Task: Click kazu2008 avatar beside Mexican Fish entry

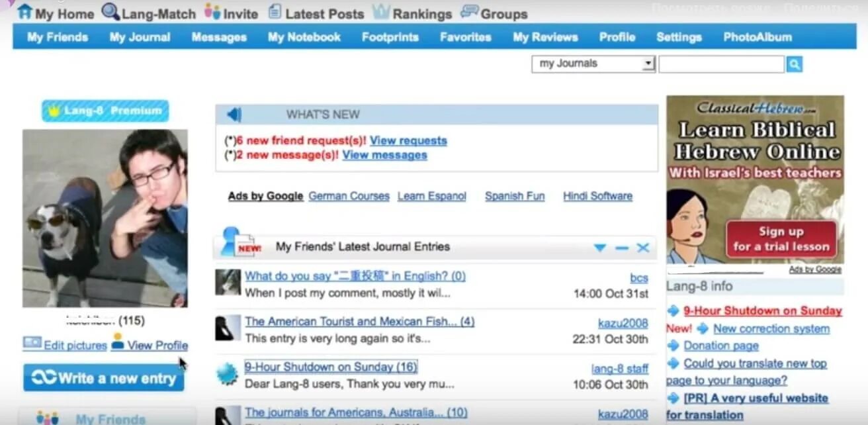Action: 228,328
